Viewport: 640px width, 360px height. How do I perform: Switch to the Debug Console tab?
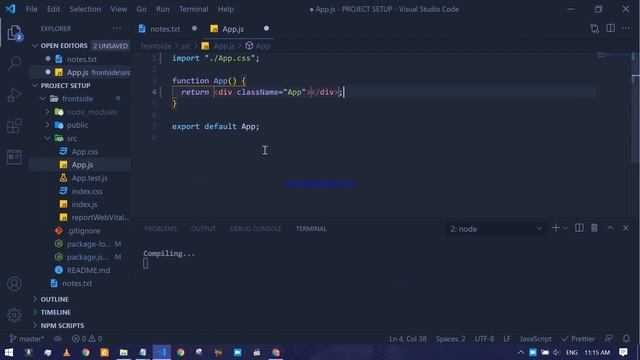pos(256,229)
